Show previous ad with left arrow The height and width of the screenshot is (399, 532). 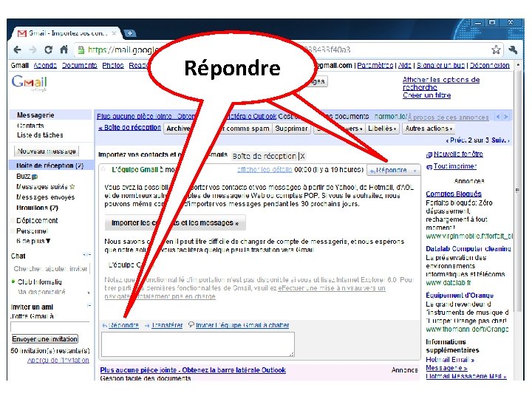[x=498, y=117]
